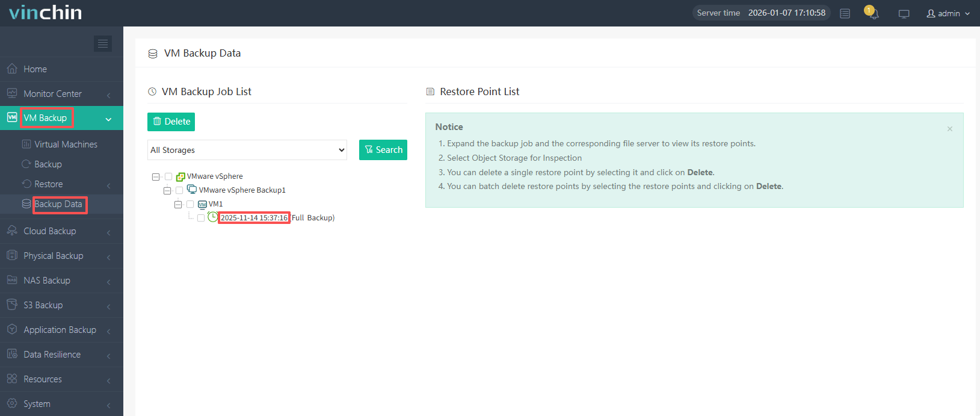The height and width of the screenshot is (416, 980).
Task: Select the 2025-11-14 restore point checkbox
Action: click(x=201, y=218)
